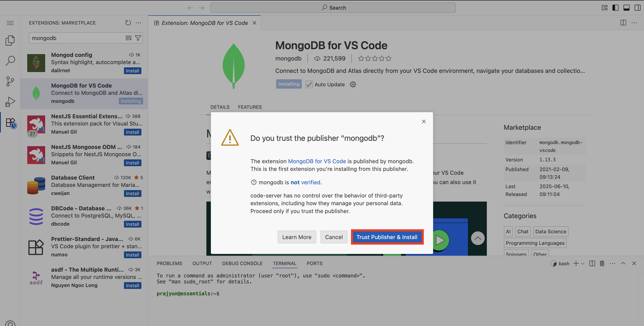Image resolution: width=644 pixels, height=326 pixels.
Task: Open the DEBUG CONSOLE tab
Action: pos(242,263)
